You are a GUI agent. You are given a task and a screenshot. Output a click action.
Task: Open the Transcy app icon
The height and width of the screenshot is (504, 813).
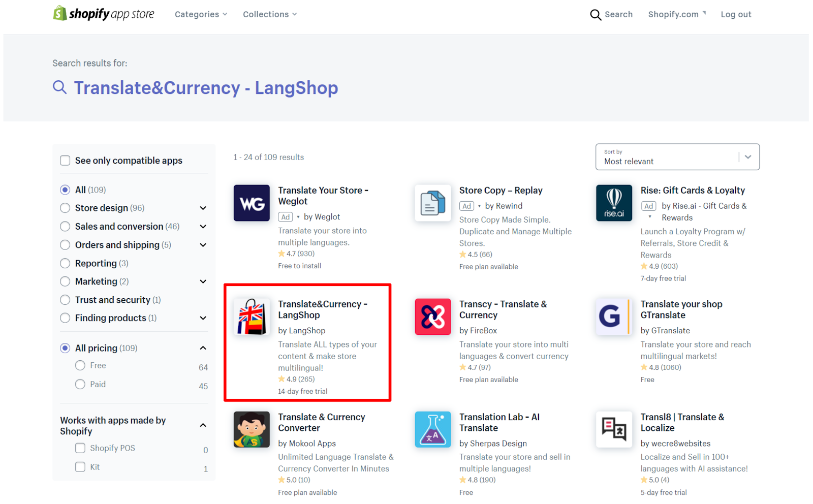(x=433, y=317)
